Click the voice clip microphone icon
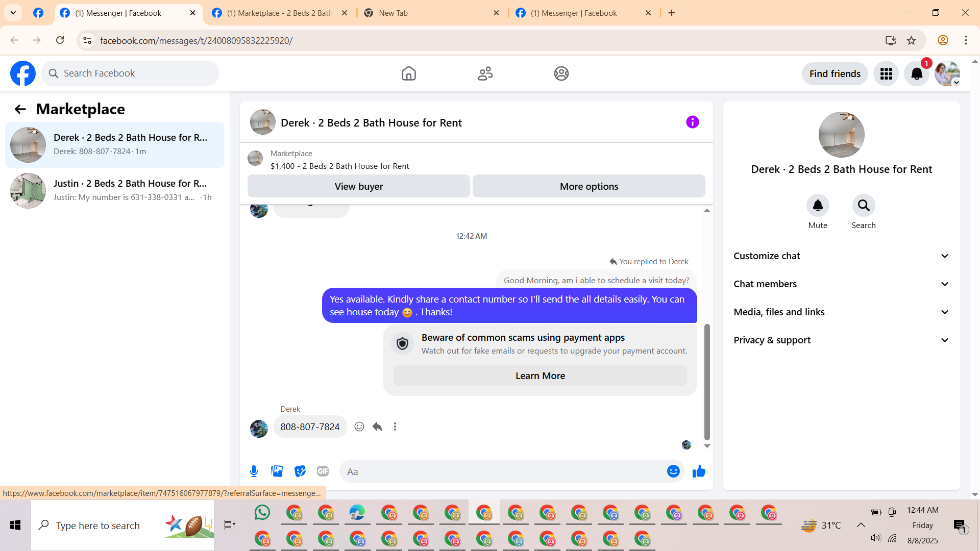 [254, 471]
